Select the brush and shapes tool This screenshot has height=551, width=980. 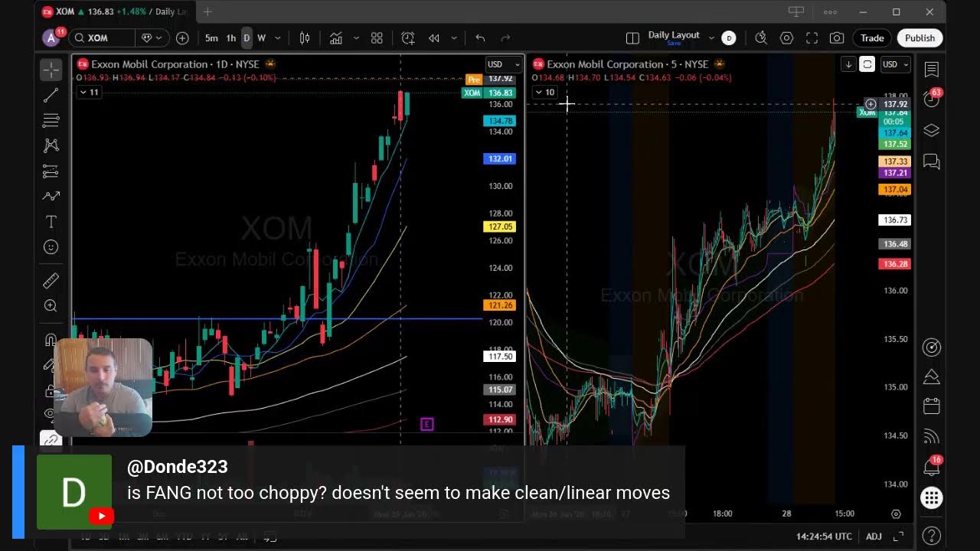[51, 196]
